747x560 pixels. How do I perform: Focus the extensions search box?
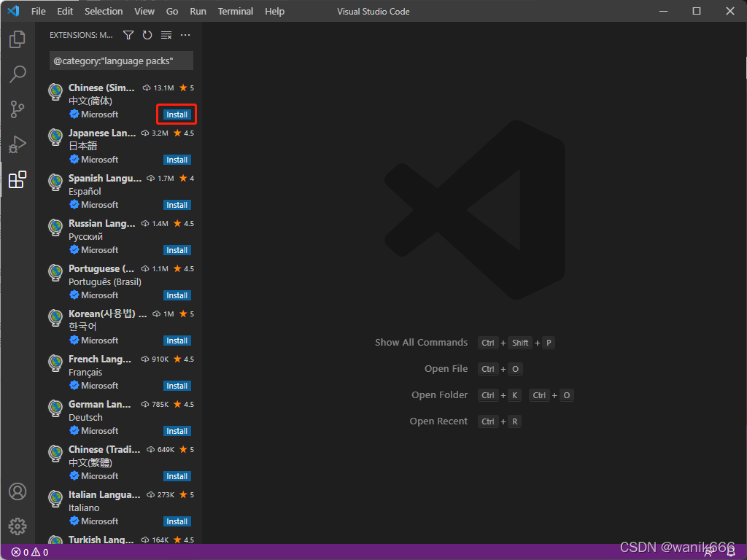pyautogui.click(x=121, y=61)
